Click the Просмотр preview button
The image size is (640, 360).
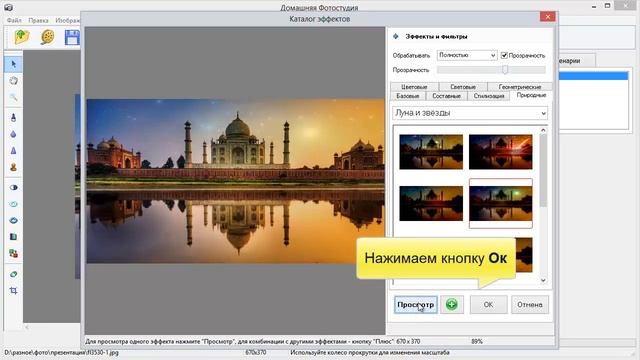tap(416, 304)
